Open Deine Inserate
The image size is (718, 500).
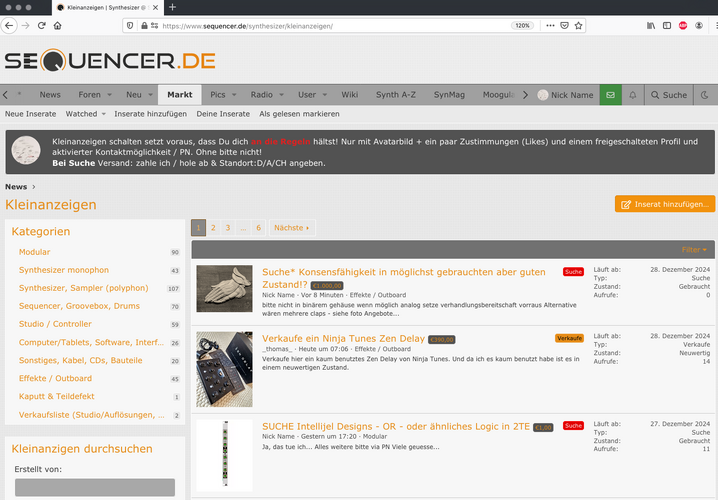[x=223, y=114]
